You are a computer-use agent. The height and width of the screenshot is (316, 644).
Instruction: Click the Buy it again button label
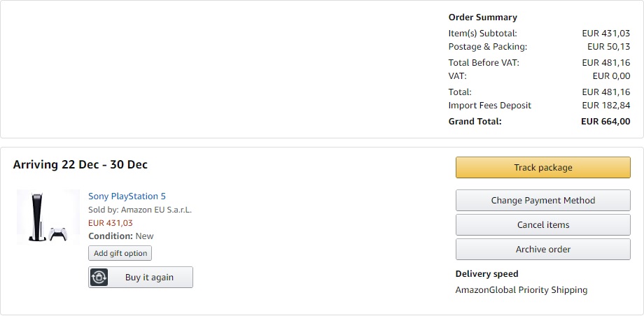point(149,278)
